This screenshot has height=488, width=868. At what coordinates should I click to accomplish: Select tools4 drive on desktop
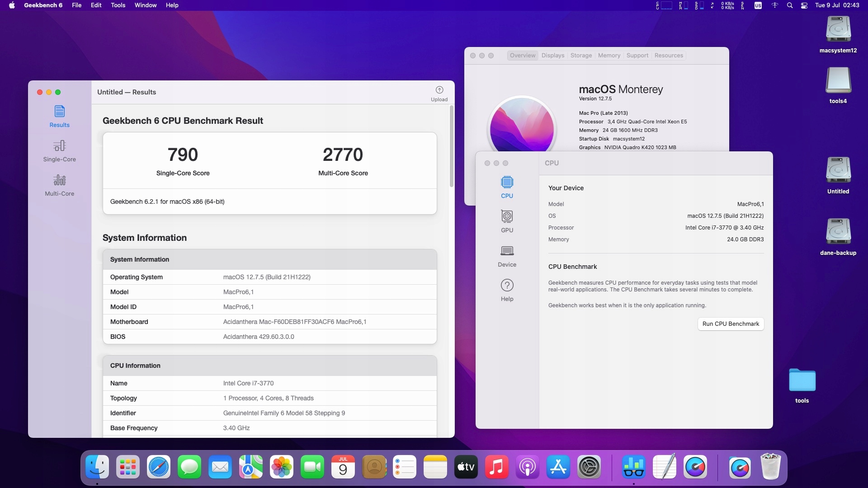pyautogui.click(x=838, y=85)
